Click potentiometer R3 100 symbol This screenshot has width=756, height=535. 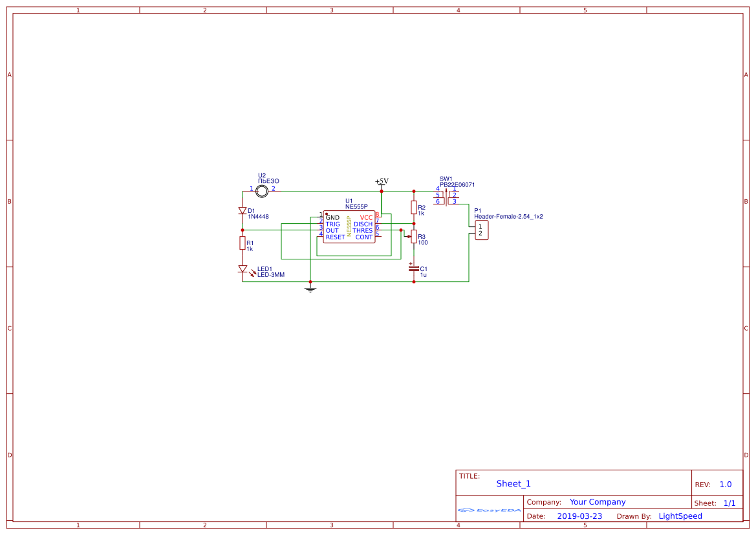pyautogui.click(x=414, y=236)
